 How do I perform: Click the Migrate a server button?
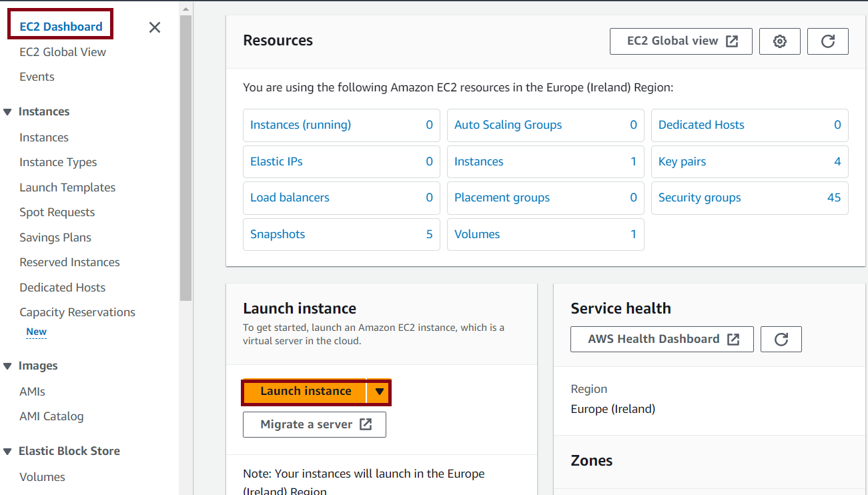tap(314, 424)
